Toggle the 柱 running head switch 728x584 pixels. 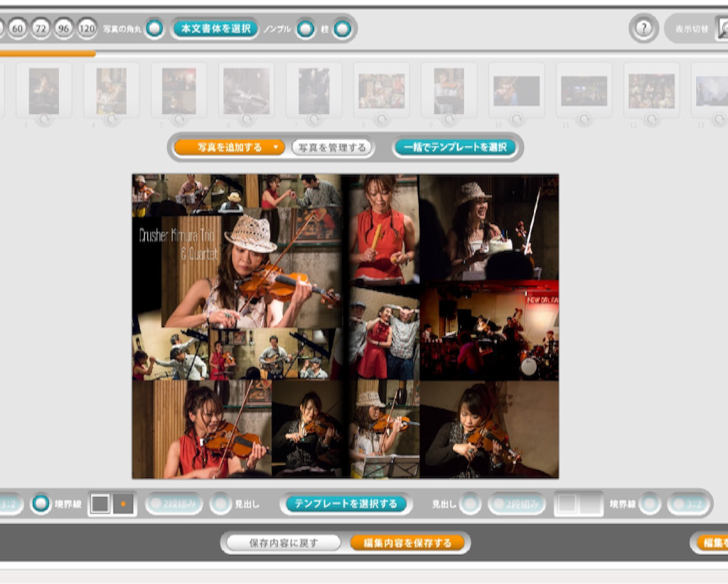(343, 28)
